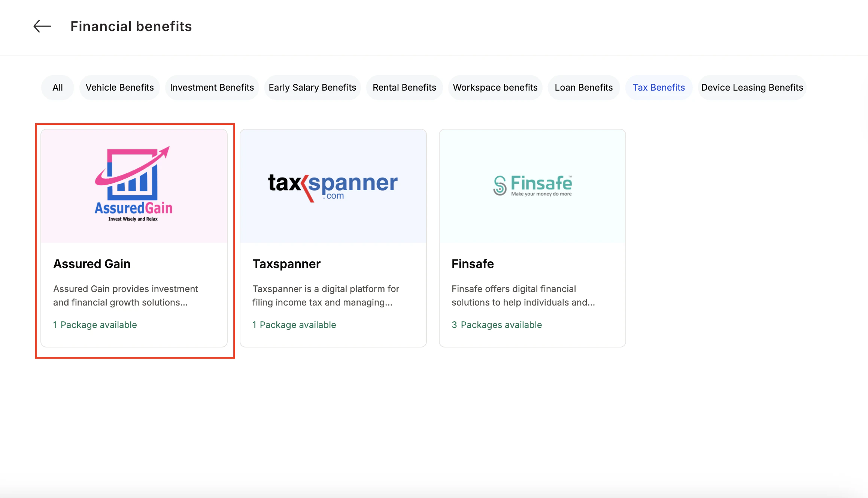Select the Tax Benefits tab

(x=659, y=88)
